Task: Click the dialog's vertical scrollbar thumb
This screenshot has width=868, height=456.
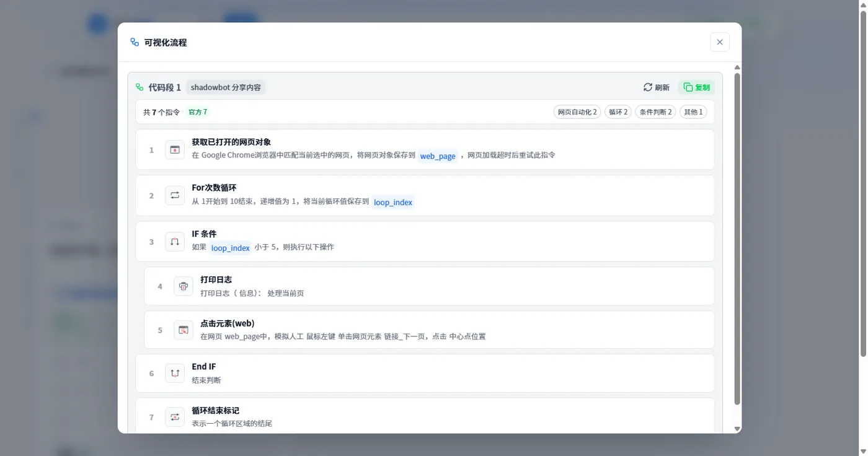Action: (737, 239)
